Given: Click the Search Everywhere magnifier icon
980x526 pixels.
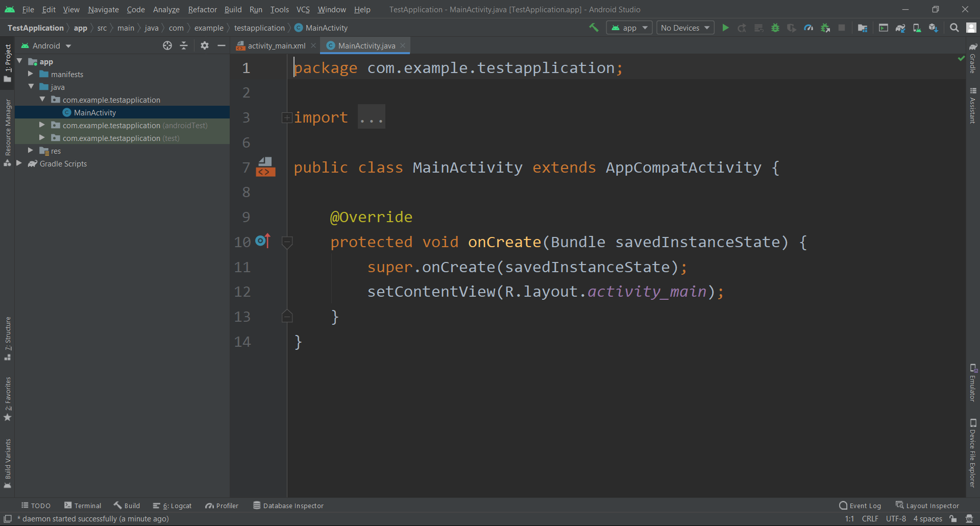Looking at the screenshot, I should (x=954, y=28).
